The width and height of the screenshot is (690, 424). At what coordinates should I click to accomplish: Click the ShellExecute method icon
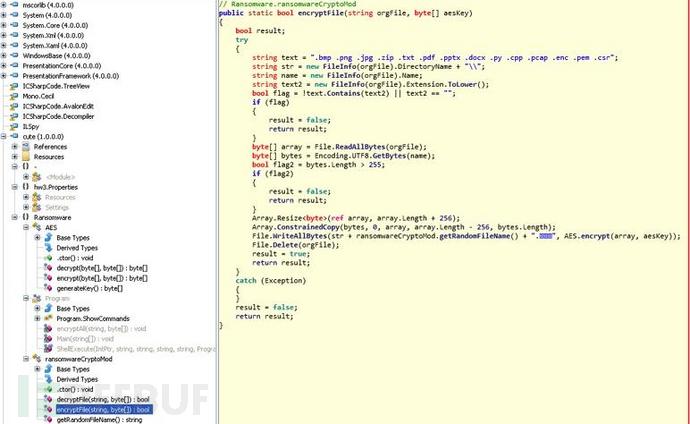[x=48, y=349]
